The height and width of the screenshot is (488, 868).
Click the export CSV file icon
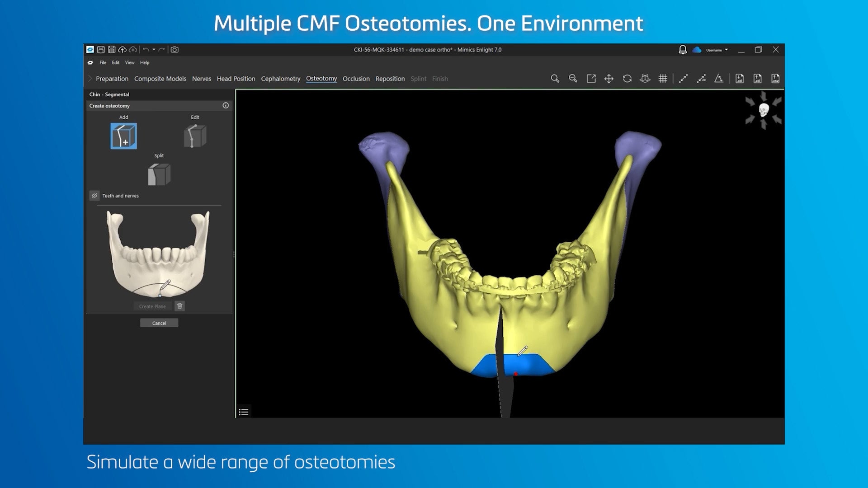(775, 79)
